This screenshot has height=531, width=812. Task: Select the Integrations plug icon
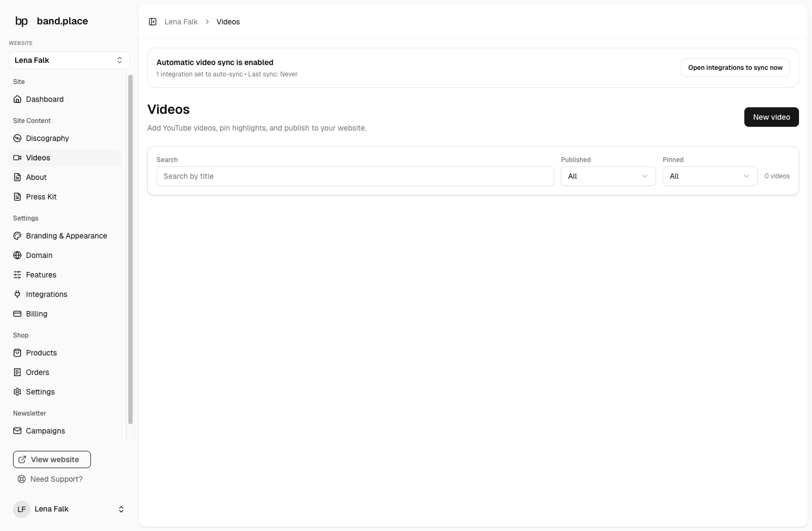pyautogui.click(x=18, y=294)
